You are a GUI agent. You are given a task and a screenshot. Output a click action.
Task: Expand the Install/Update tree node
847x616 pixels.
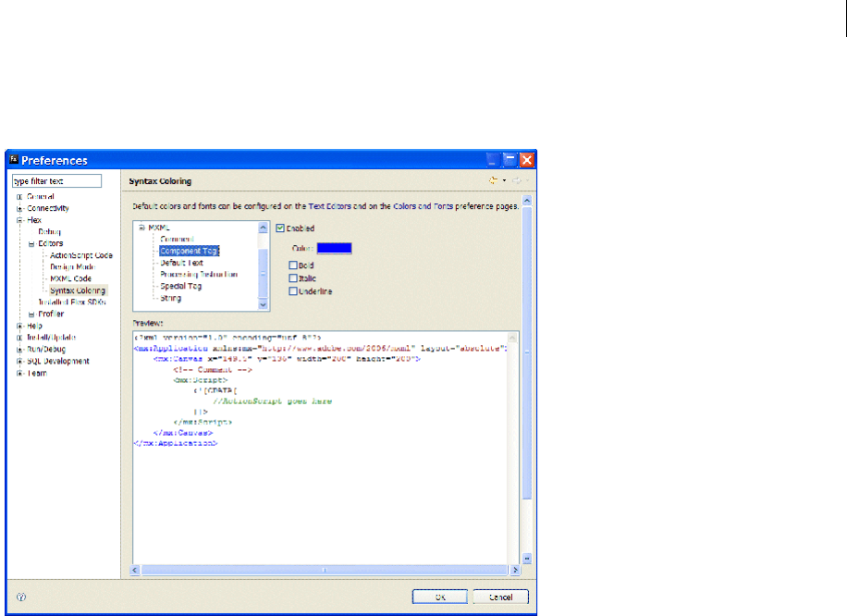pos(19,338)
